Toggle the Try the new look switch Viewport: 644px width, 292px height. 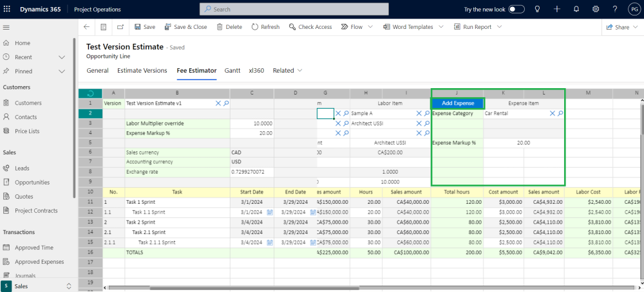pyautogui.click(x=516, y=9)
